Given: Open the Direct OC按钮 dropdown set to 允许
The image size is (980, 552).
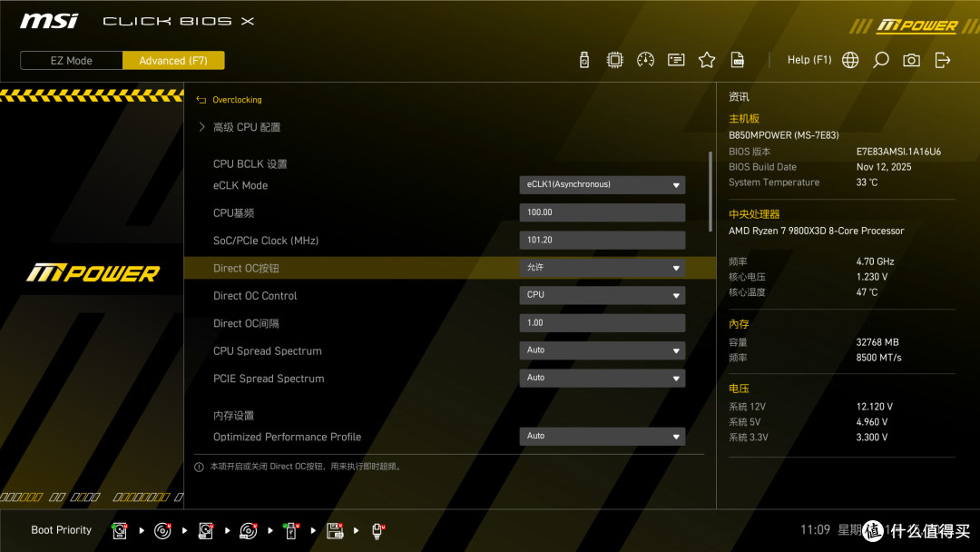Looking at the screenshot, I should point(602,268).
